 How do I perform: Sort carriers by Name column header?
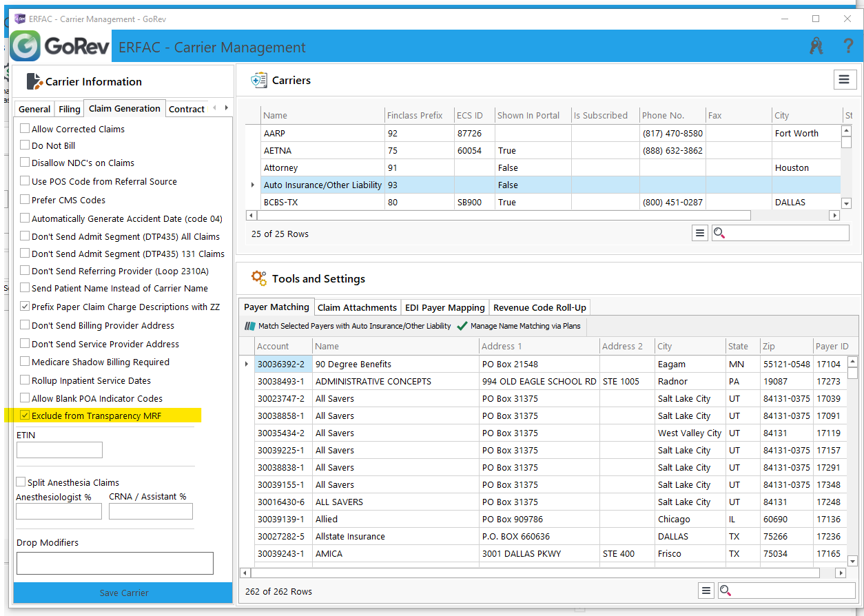coord(322,115)
